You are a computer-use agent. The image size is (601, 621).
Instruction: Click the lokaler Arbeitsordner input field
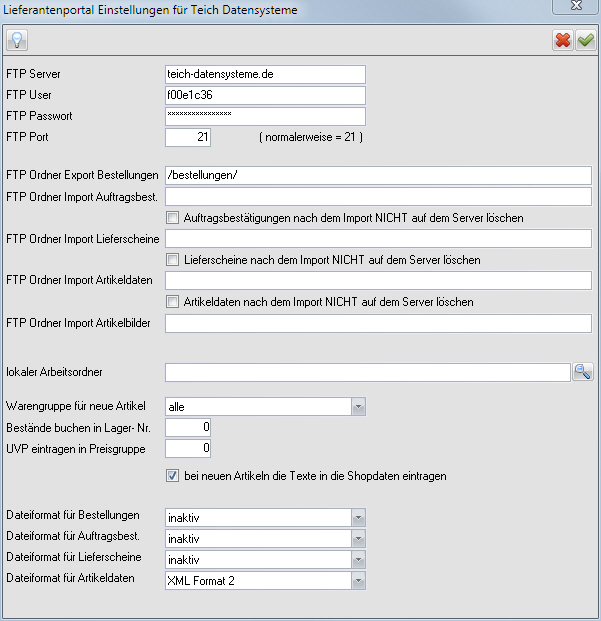pyautogui.click(x=368, y=372)
